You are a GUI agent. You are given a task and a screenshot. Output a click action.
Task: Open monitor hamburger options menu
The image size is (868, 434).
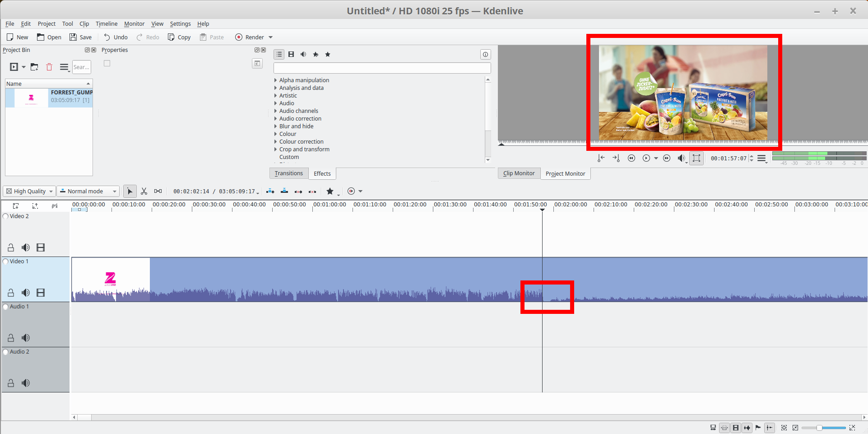click(762, 159)
